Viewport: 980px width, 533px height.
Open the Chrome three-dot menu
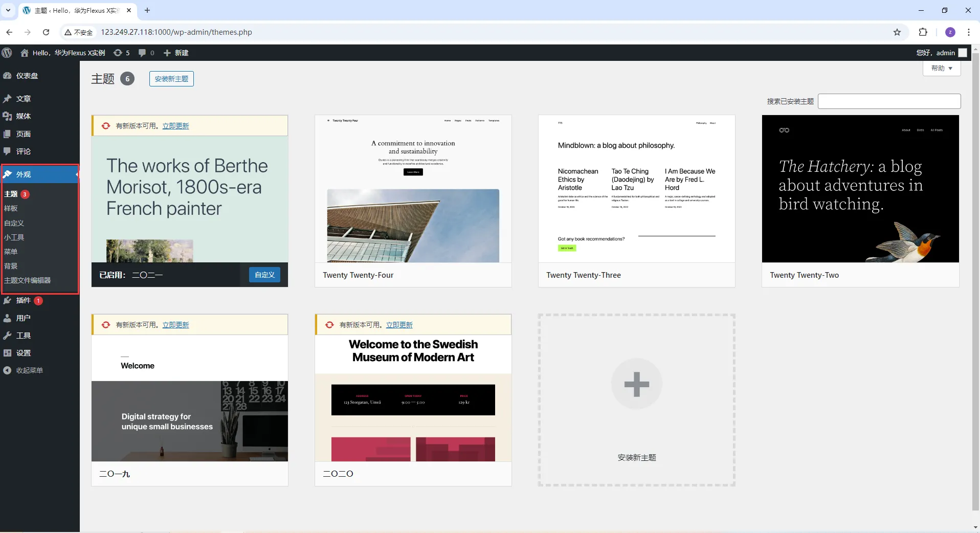[x=969, y=32]
